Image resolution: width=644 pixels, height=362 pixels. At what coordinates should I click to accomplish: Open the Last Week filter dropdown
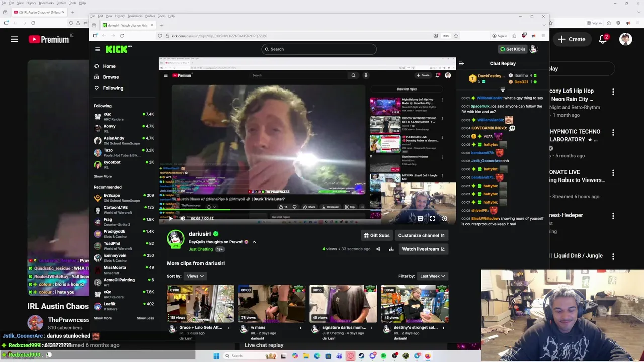pos(433,276)
